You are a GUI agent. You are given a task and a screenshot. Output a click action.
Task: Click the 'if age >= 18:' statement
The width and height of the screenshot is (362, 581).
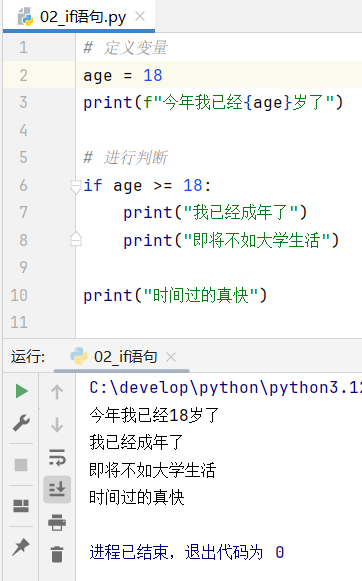tap(147, 186)
